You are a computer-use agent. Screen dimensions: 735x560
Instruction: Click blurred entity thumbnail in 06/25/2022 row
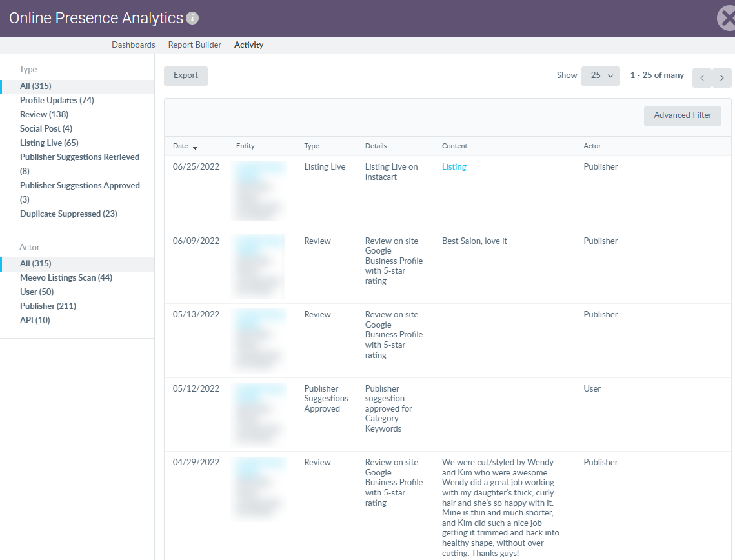pos(259,190)
